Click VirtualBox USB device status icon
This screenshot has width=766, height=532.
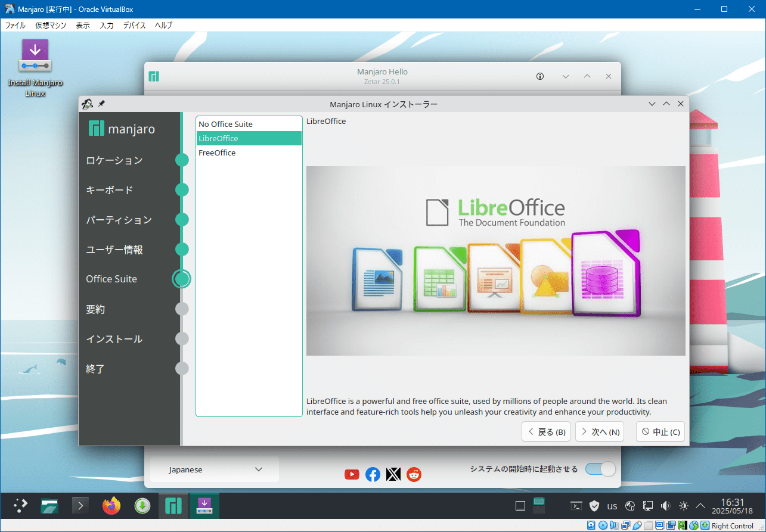[x=637, y=525]
